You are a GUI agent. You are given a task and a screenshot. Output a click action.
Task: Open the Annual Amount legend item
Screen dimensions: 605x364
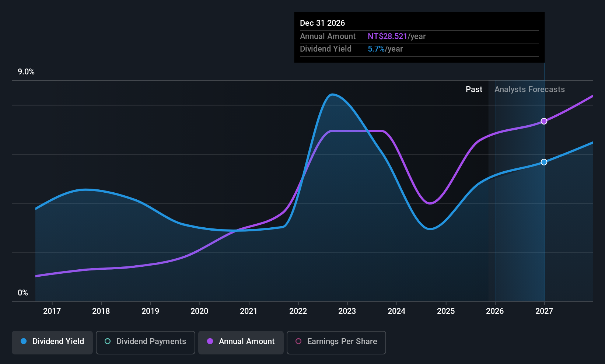pos(241,342)
